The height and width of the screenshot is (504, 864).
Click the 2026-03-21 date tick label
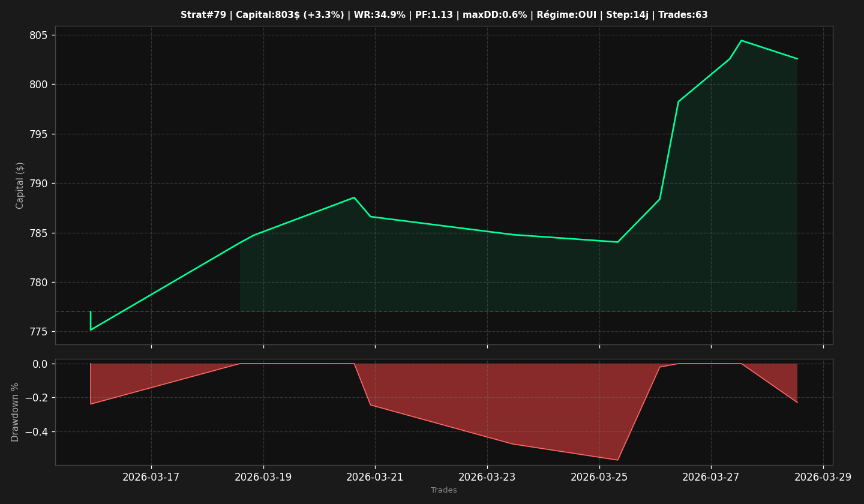pos(375,477)
